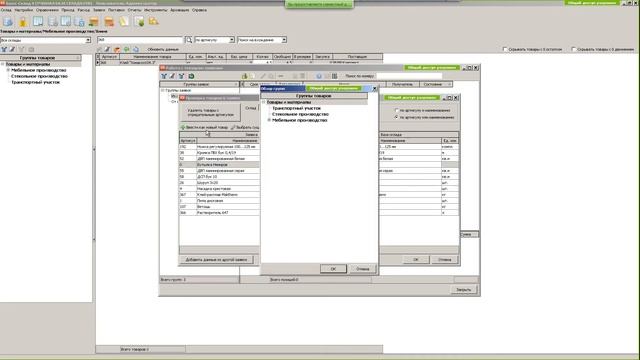Open the по артикулу search mode dropdown
This screenshot has height=360, width=640.
(232, 40)
